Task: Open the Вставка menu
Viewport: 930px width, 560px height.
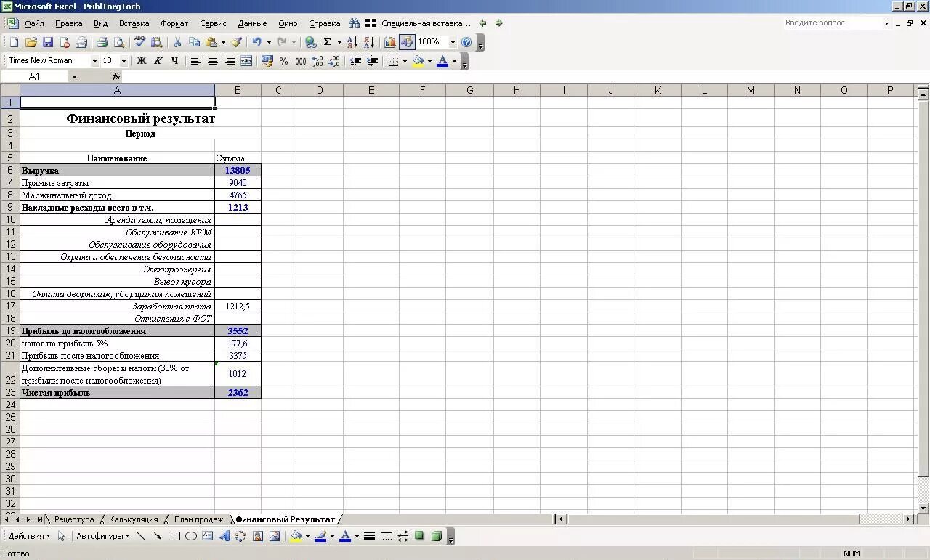Action: click(x=134, y=23)
